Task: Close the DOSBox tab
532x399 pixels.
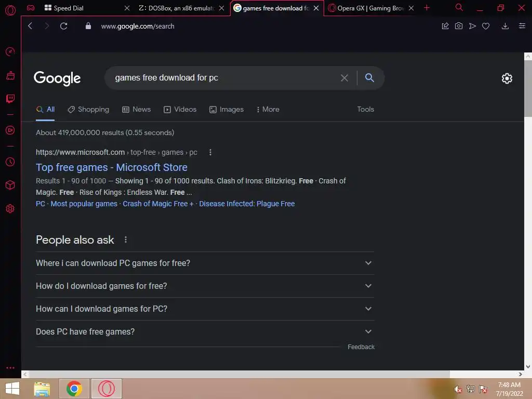Action: pos(221,8)
